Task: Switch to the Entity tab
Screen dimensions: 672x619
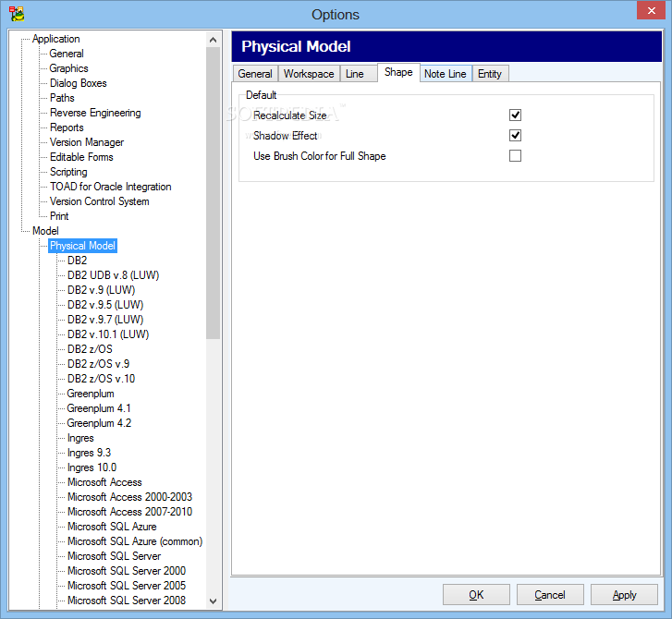Action: (x=490, y=74)
